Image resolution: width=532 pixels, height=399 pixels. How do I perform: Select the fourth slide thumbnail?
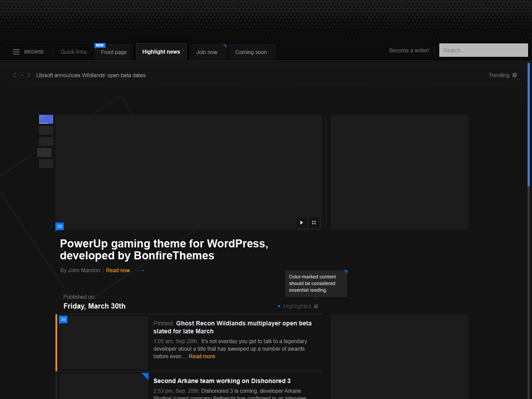44,153
